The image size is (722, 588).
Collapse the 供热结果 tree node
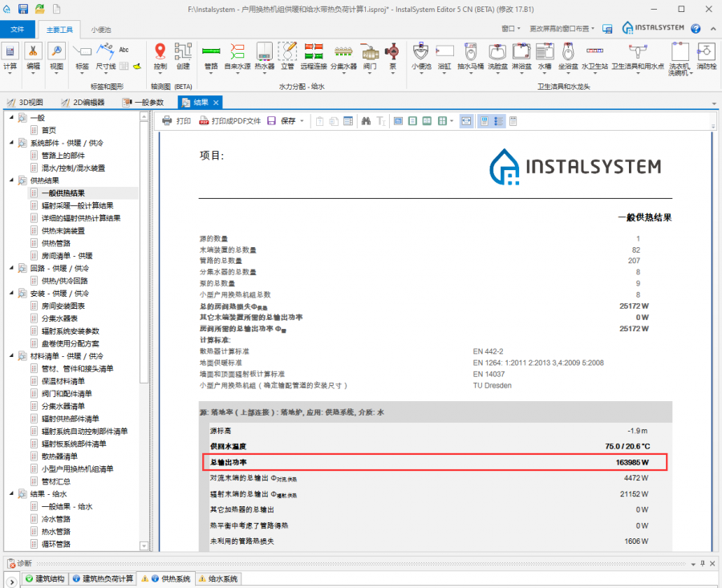tap(11, 180)
